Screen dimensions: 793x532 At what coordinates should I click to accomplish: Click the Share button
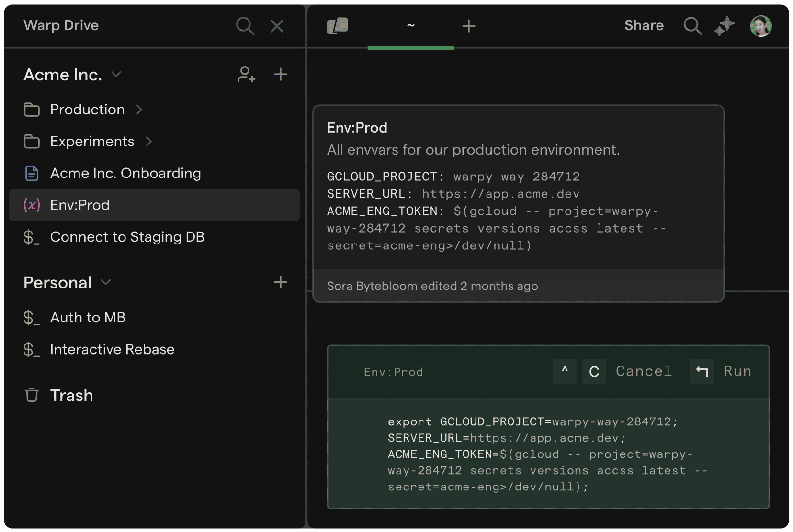click(x=644, y=26)
